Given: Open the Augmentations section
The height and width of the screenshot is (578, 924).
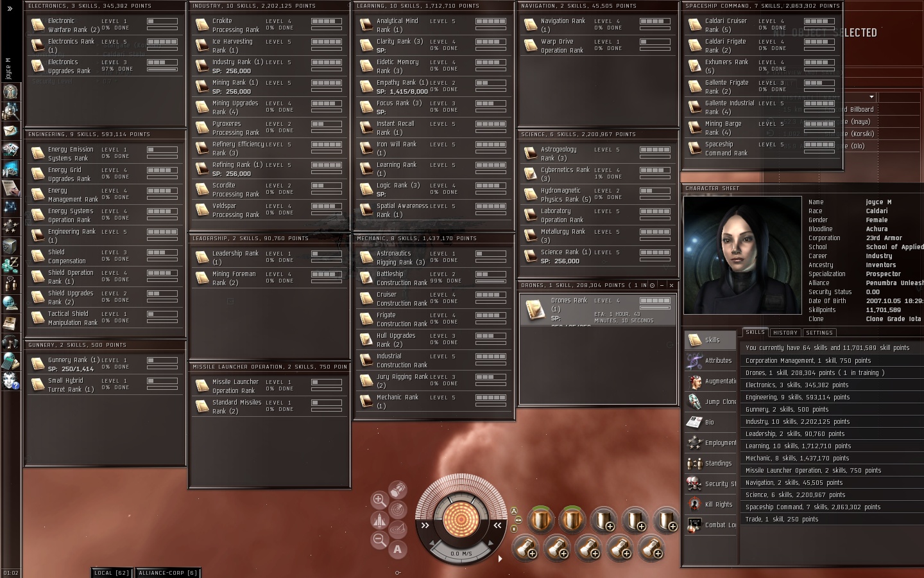Looking at the screenshot, I should tap(711, 381).
